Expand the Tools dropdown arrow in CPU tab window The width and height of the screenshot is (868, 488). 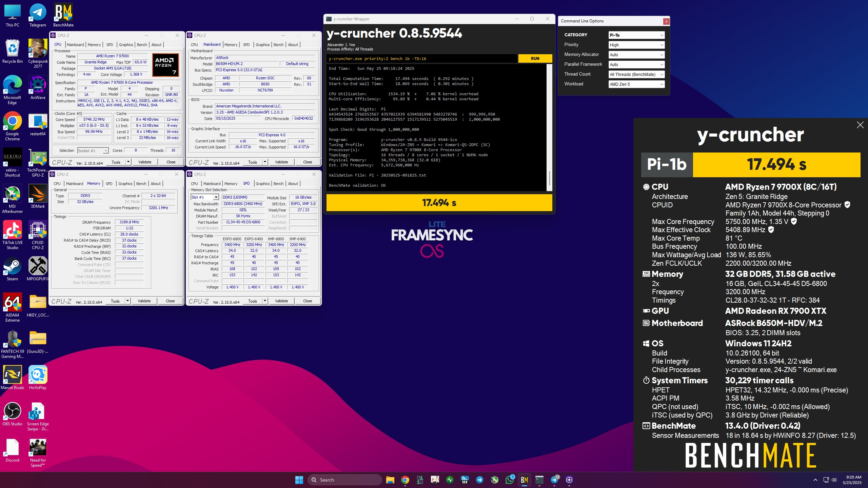(128, 162)
